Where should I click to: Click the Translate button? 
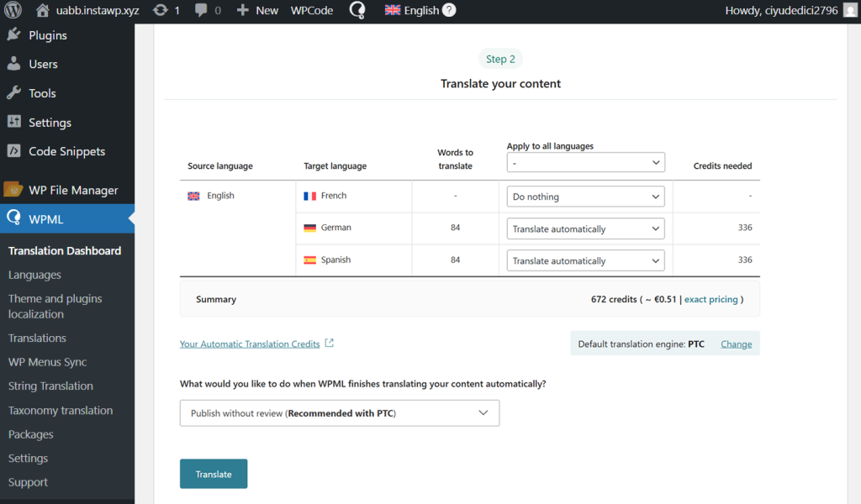point(214,474)
